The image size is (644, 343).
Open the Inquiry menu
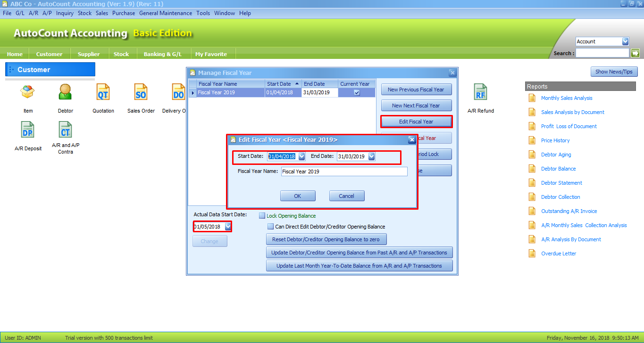pos(65,13)
